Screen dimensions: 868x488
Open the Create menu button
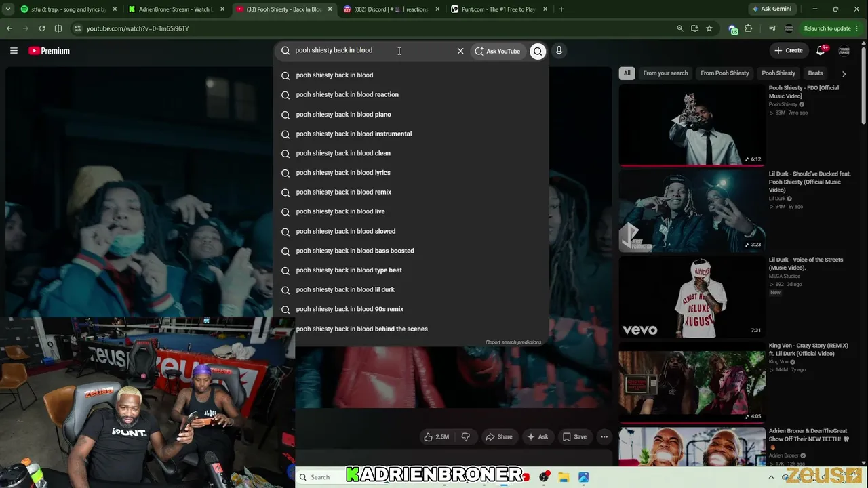coord(789,51)
